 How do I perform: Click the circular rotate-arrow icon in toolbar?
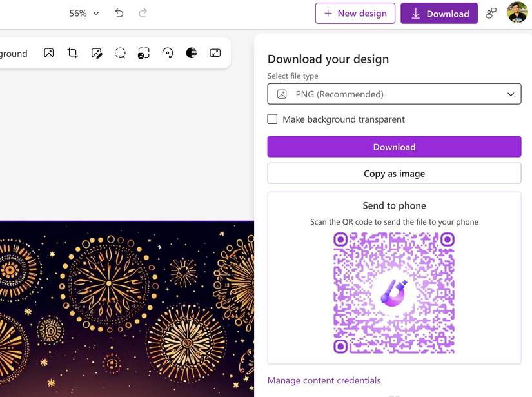(x=168, y=53)
